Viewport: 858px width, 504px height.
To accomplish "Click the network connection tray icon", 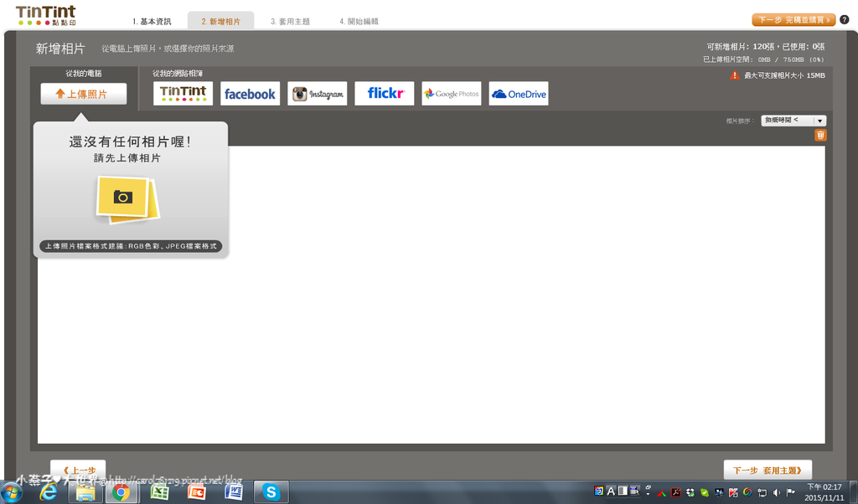I will (x=762, y=492).
